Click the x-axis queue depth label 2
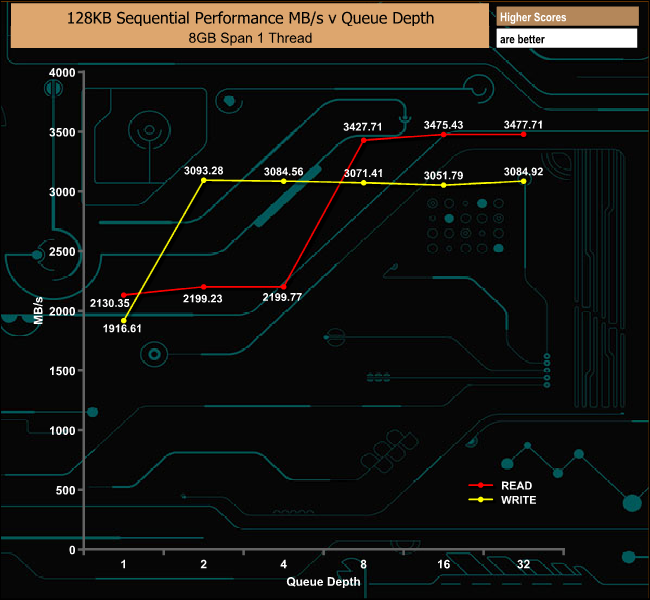The height and width of the screenshot is (600, 650). tap(204, 564)
